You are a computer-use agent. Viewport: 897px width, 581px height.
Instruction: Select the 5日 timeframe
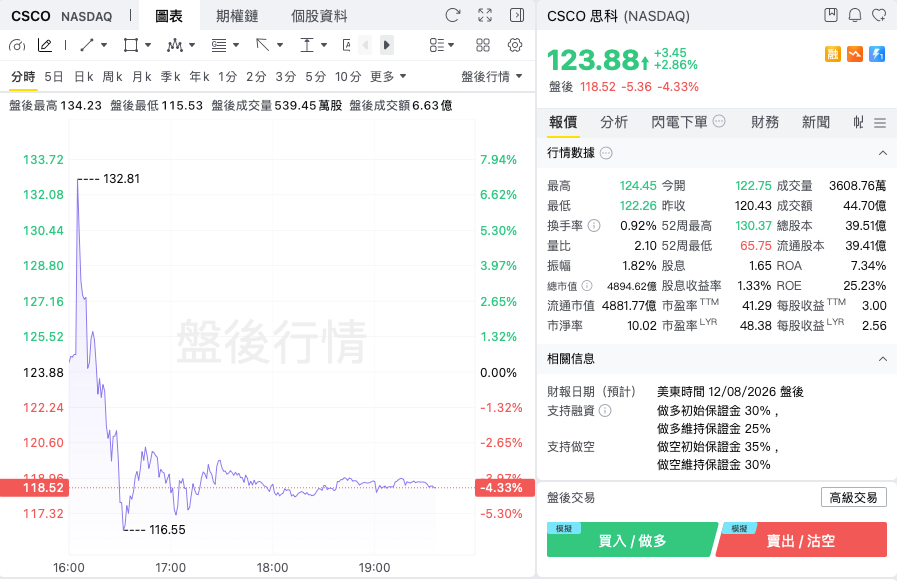[54, 77]
